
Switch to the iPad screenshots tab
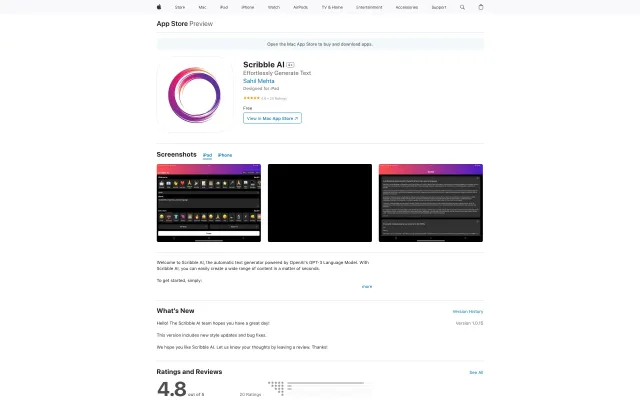207,155
